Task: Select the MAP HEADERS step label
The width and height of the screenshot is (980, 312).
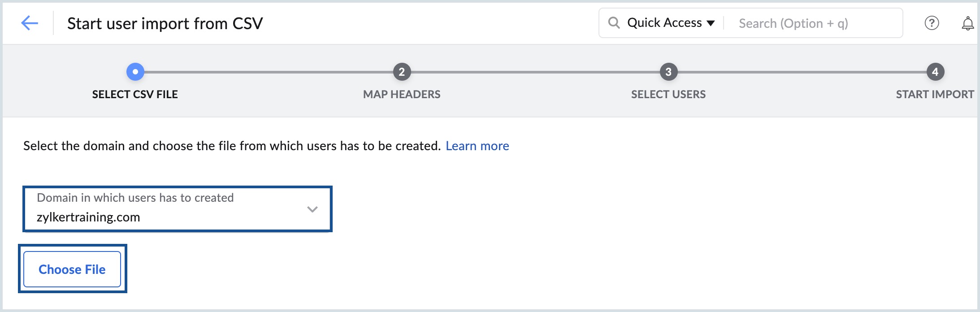Action: pos(402,94)
